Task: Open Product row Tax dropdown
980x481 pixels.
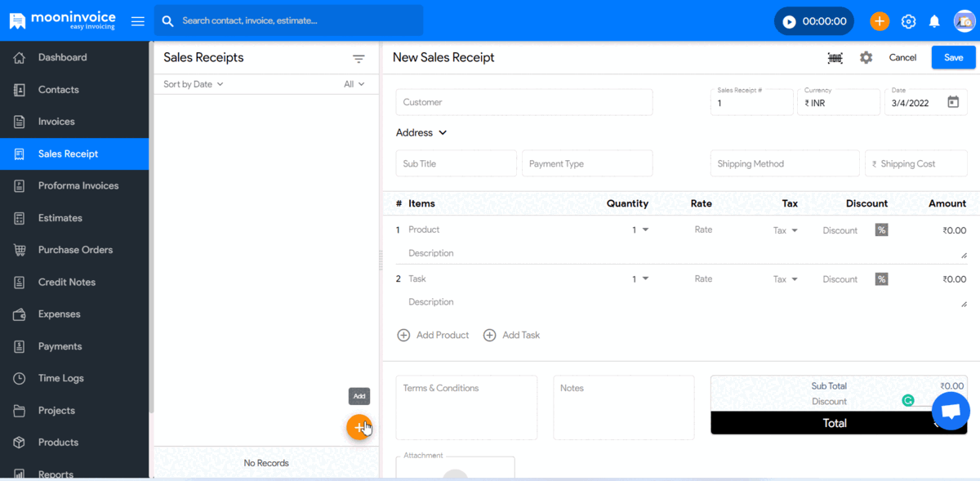Action: 786,230
